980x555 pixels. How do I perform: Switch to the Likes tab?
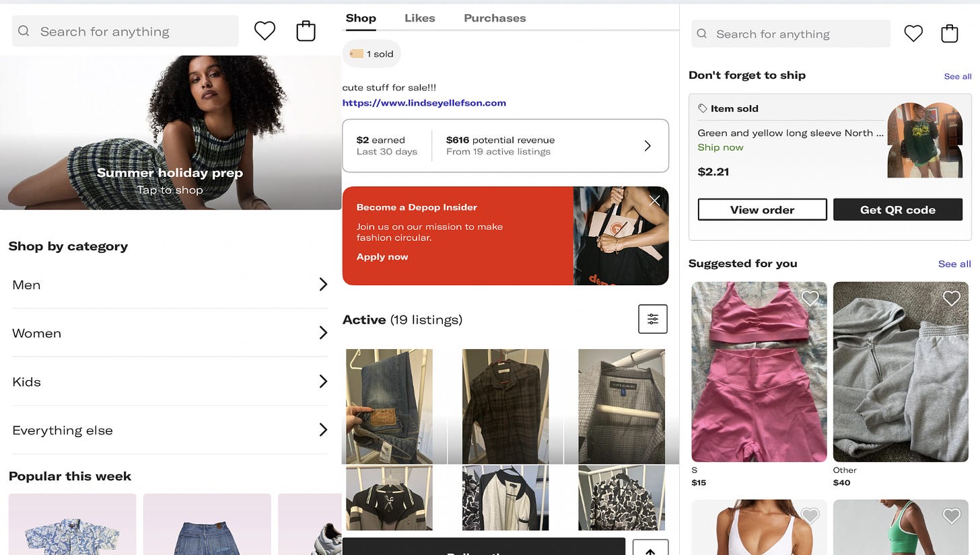coord(419,17)
